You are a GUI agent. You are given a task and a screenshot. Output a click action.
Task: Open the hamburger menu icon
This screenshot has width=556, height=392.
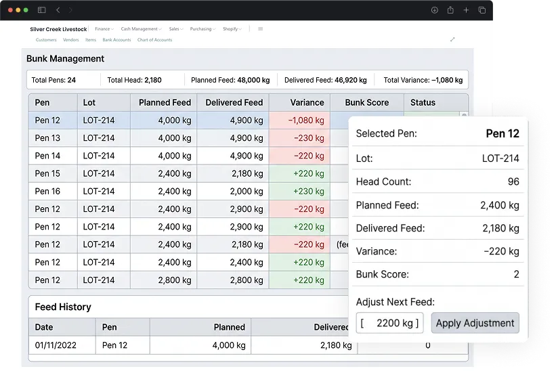(260, 28)
